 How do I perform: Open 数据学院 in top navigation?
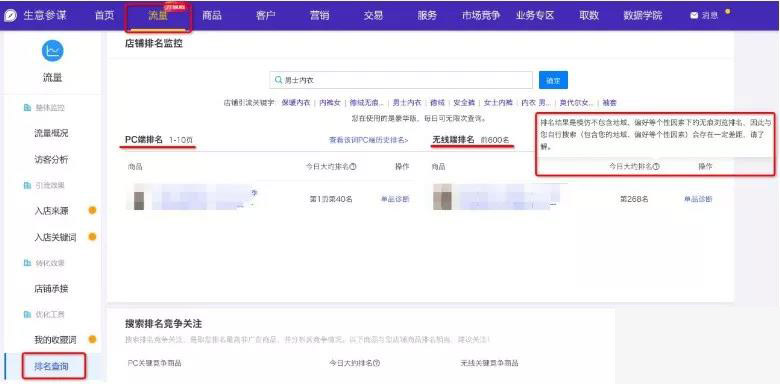(643, 15)
